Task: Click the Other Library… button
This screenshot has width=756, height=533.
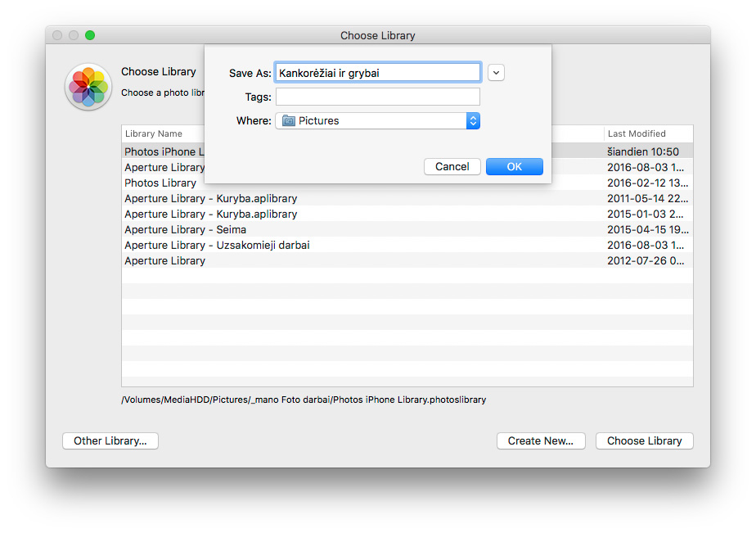Action: (110, 440)
